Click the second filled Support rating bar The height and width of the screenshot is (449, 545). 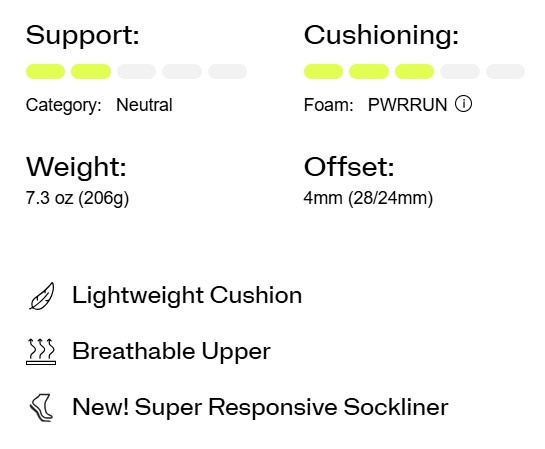tap(91, 72)
